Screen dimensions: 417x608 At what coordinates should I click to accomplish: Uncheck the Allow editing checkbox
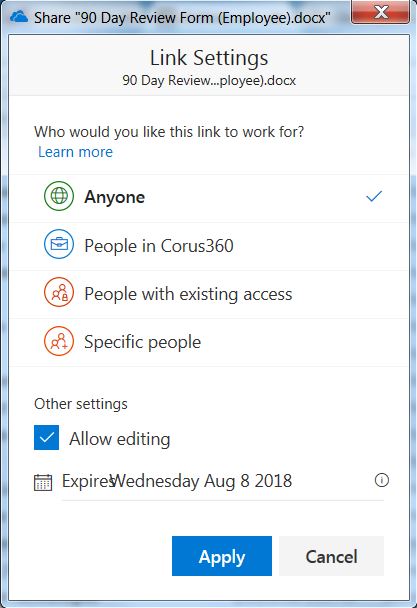47,437
